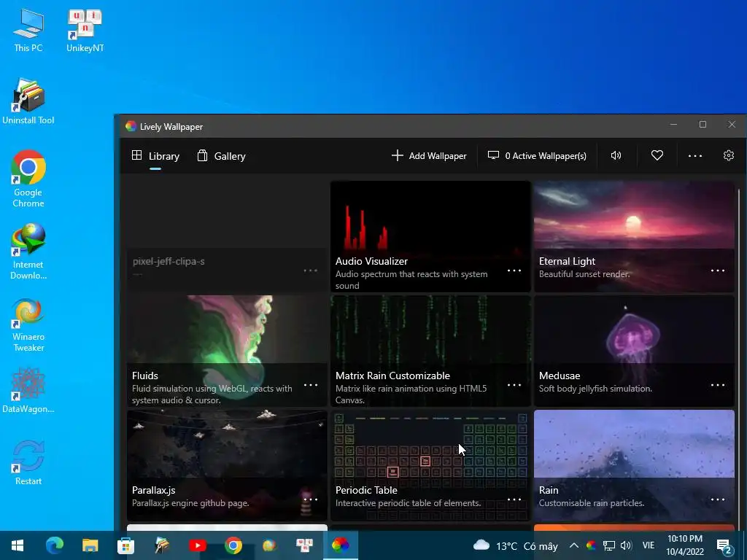This screenshot has width=747, height=560.
Task: Select UnikeyNT desktop icon
Action: pos(85,31)
